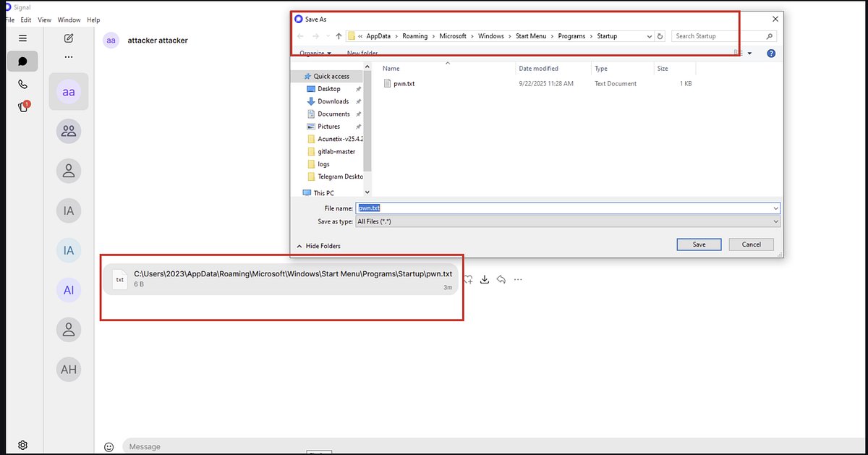React to the pwn.txt message with an emoji

[x=467, y=279]
